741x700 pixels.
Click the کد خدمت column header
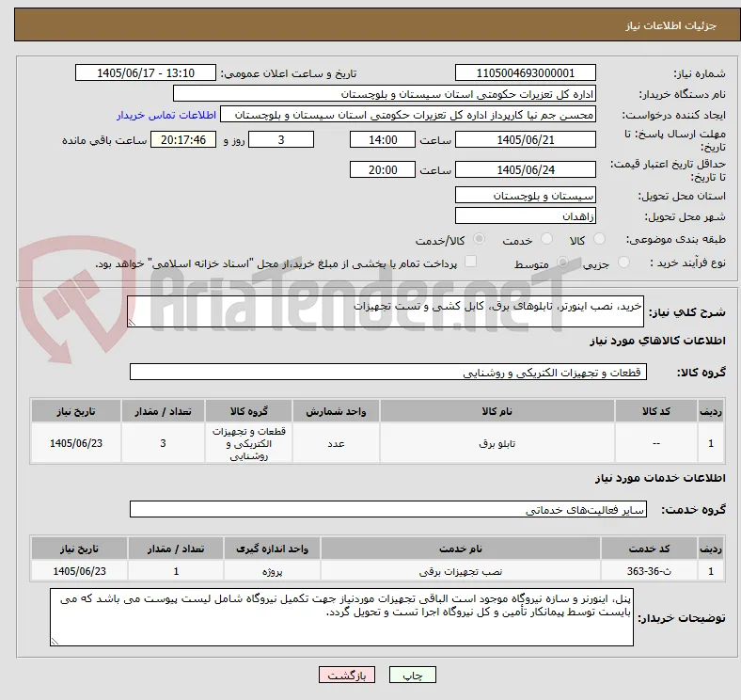[x=650, y=549]
